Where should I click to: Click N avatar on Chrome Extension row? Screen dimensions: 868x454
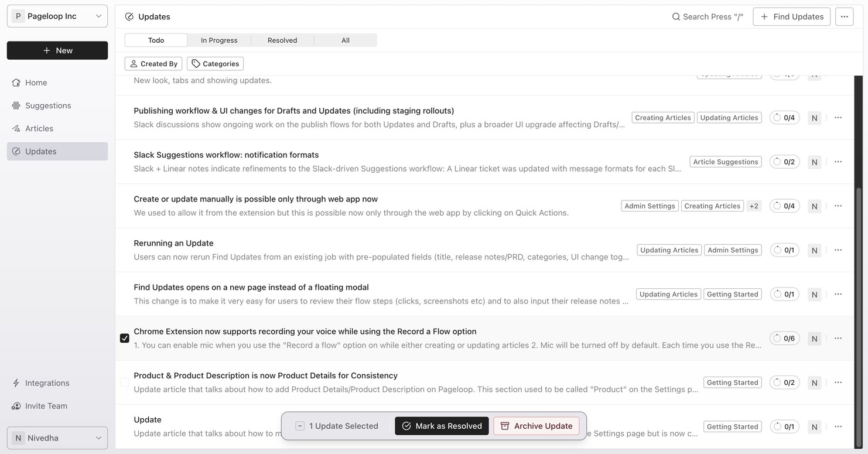(x=814, y=338)
